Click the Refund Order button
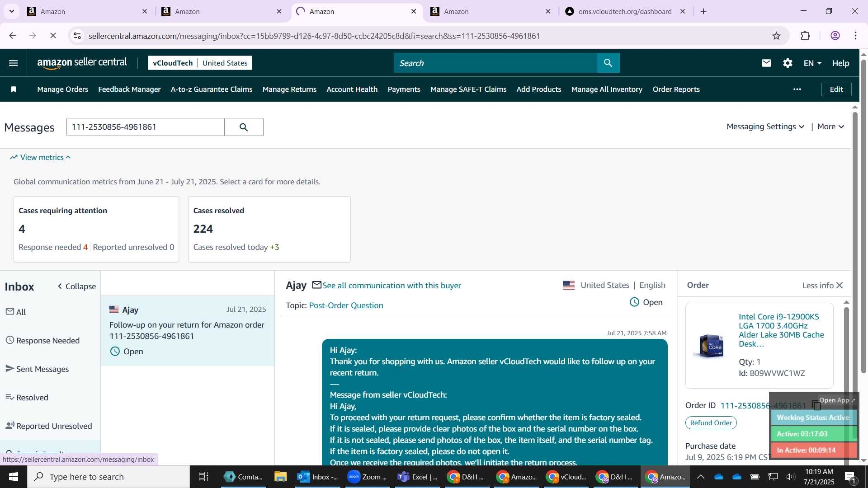 tap(711, 423)
